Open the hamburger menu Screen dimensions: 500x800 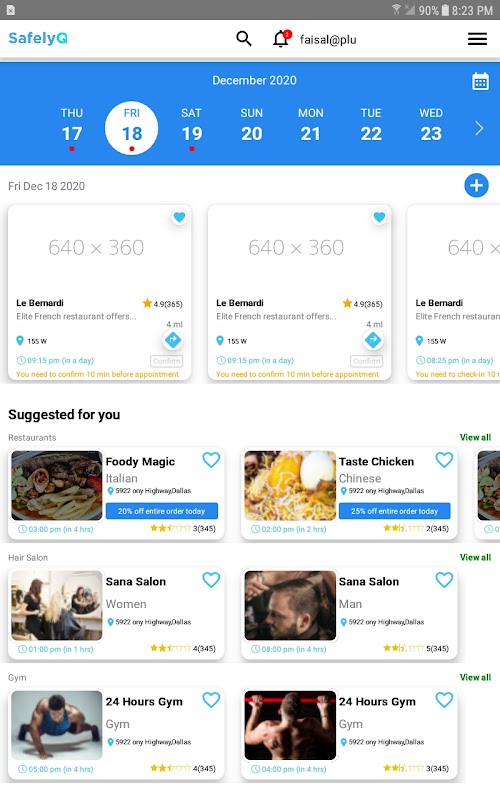(x=477, y=39)
